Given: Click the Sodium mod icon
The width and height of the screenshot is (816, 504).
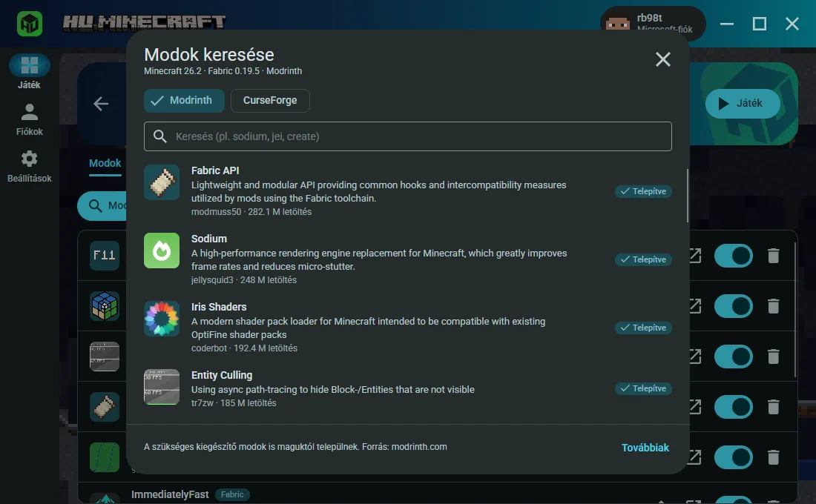Looking at the screenshot, I should [x=162, y=251].
